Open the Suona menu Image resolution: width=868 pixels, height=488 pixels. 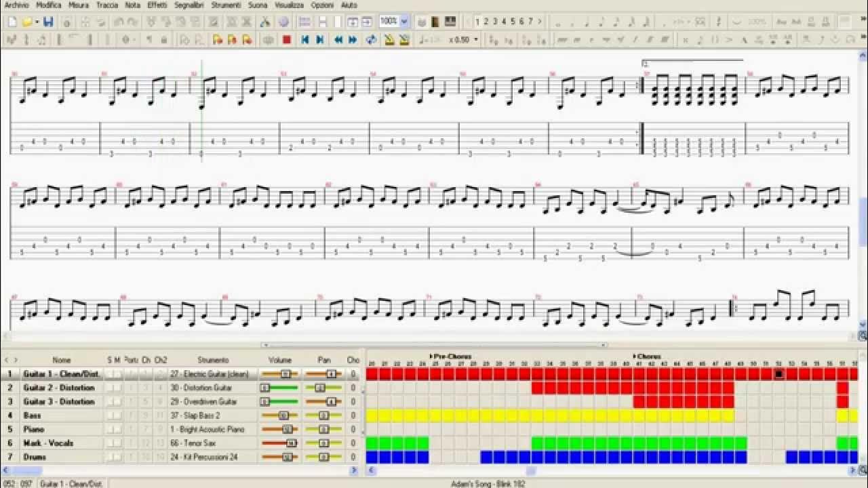[258, 5]
